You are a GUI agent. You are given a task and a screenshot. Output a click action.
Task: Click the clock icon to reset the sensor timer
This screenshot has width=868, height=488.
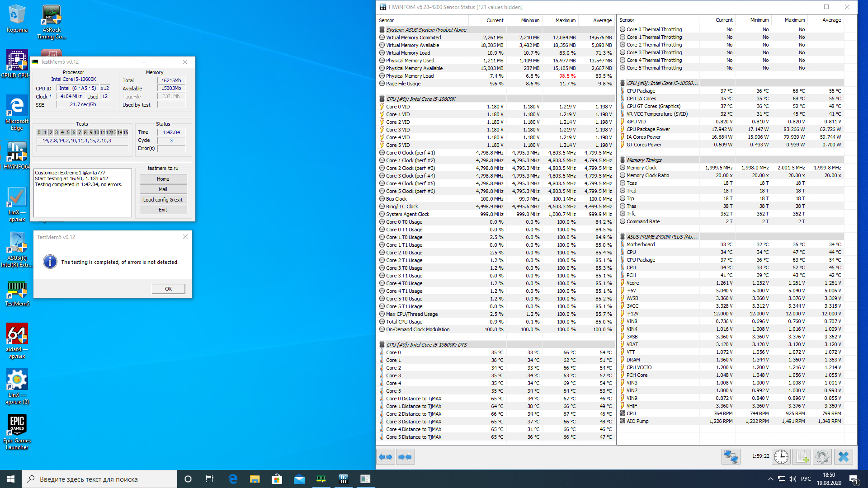[781, 457]
